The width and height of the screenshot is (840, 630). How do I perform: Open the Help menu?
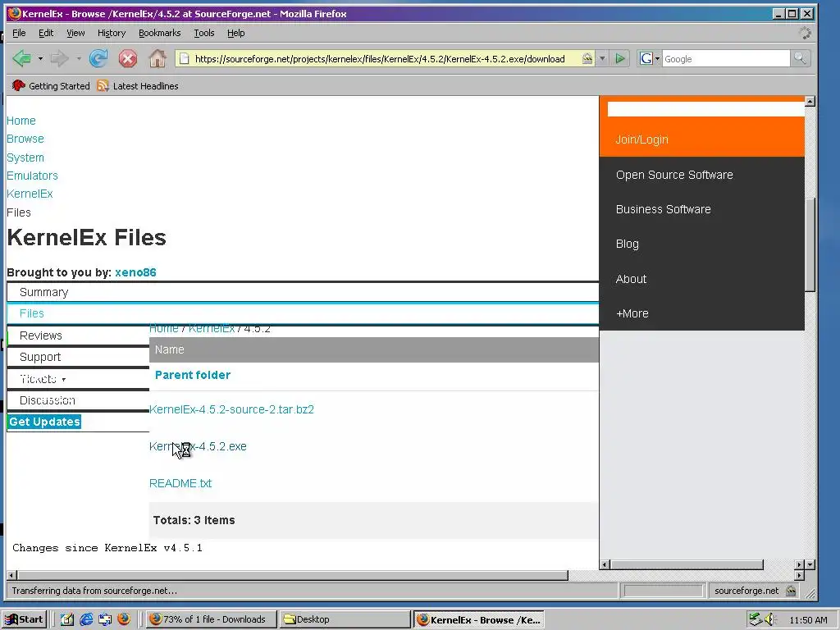(x=235, y=33)
